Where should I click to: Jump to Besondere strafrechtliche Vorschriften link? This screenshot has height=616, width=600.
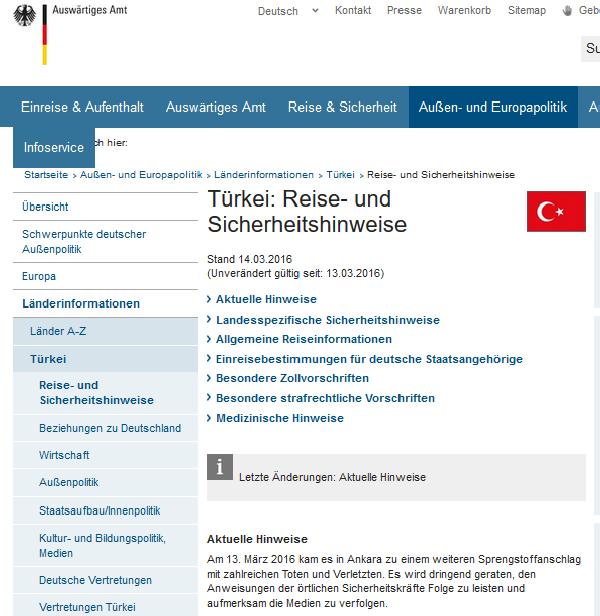coord(325,398)
